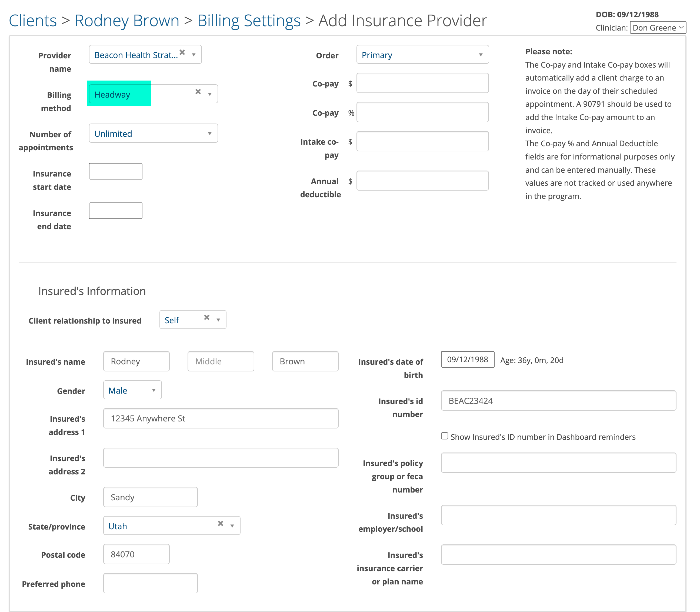Return to Billing Settings breadcrumb

coord(249,21)
